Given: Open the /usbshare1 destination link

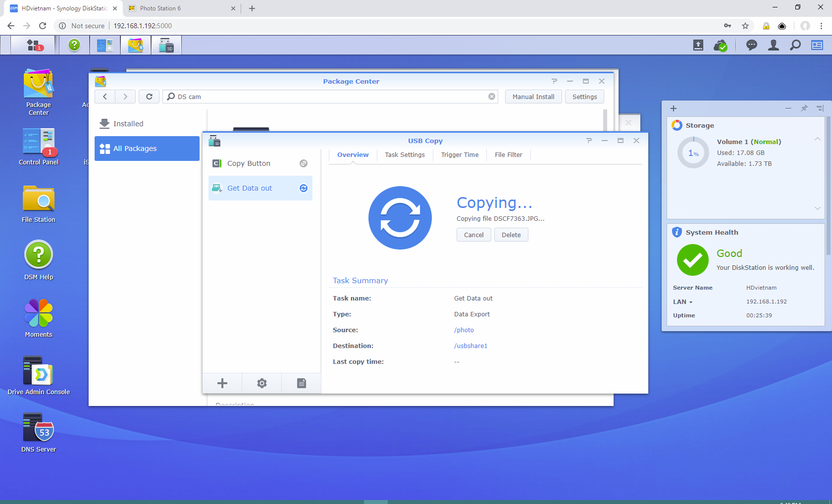Looking at the screenshot, I should [x=471, y=346].
